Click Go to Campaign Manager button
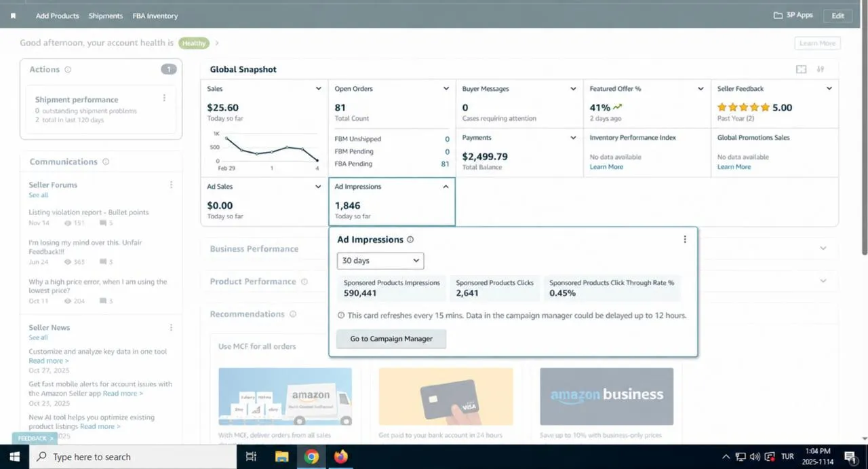868x469 pixels. [x=391, y=339]
